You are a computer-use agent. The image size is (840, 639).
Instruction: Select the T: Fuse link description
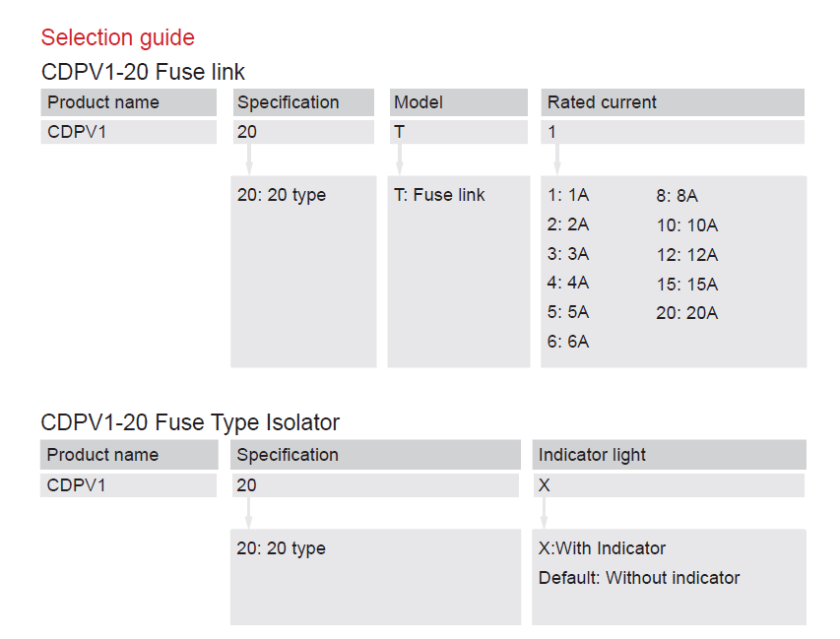(x=439, y=195)
